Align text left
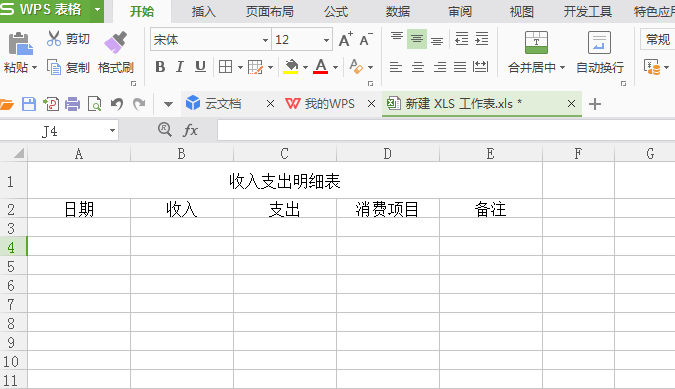675x389 pixels. point(396,67)
